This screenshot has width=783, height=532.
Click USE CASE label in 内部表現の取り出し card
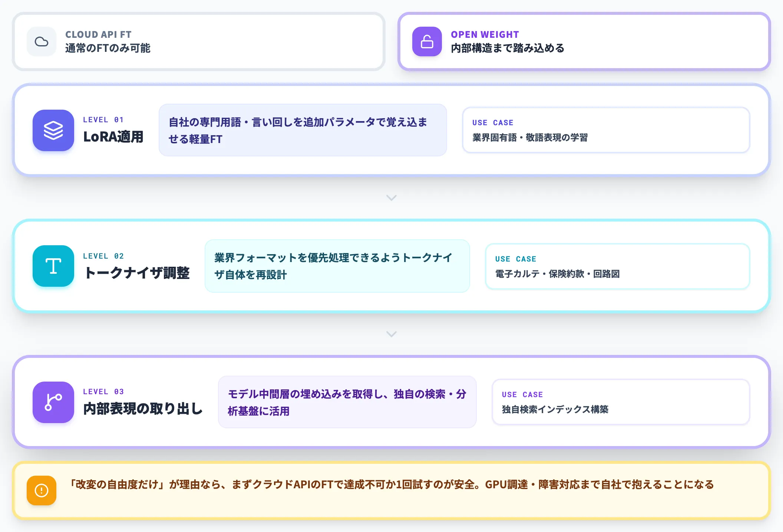(x=522, y=395)
